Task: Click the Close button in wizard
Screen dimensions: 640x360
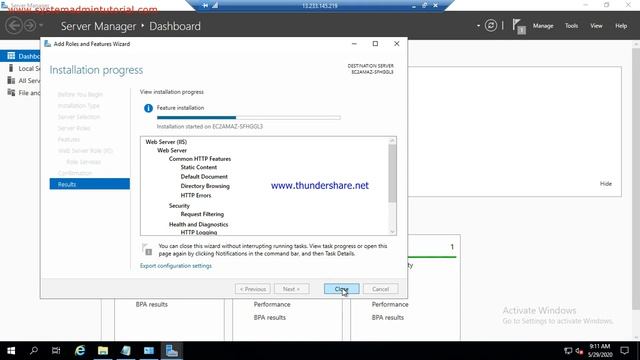Action: [342, 289]
